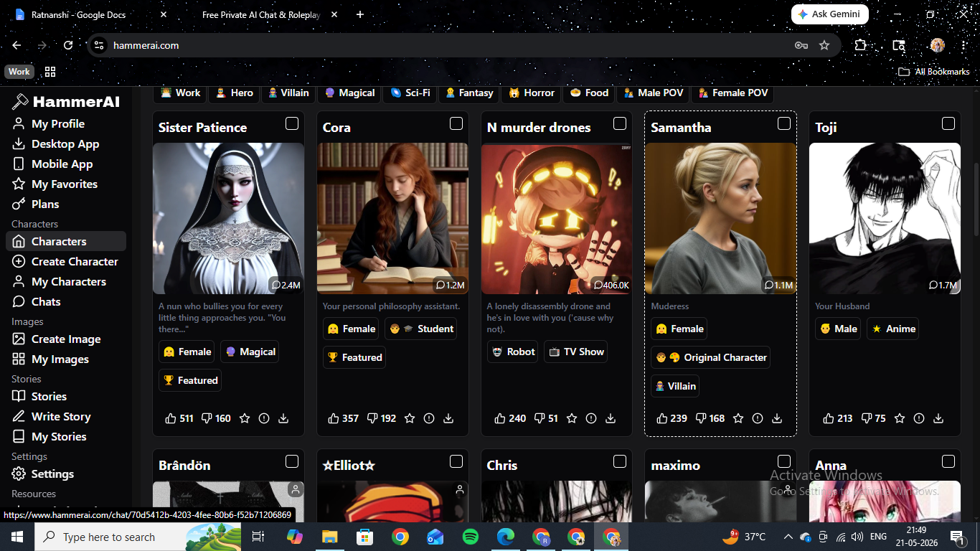Filter characters by Horror tag
The image size is (980, 551).
coord(532,93)
